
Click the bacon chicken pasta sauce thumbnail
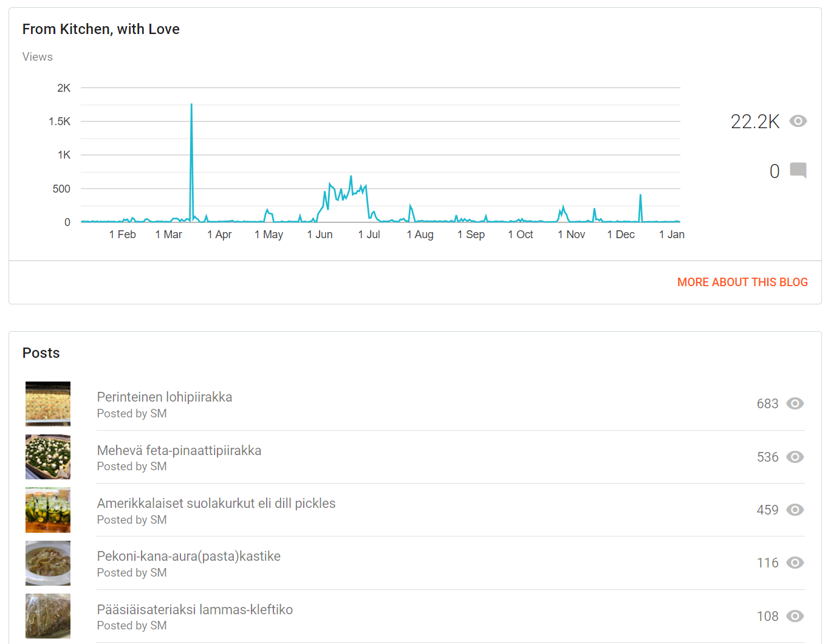coord(48,563)
